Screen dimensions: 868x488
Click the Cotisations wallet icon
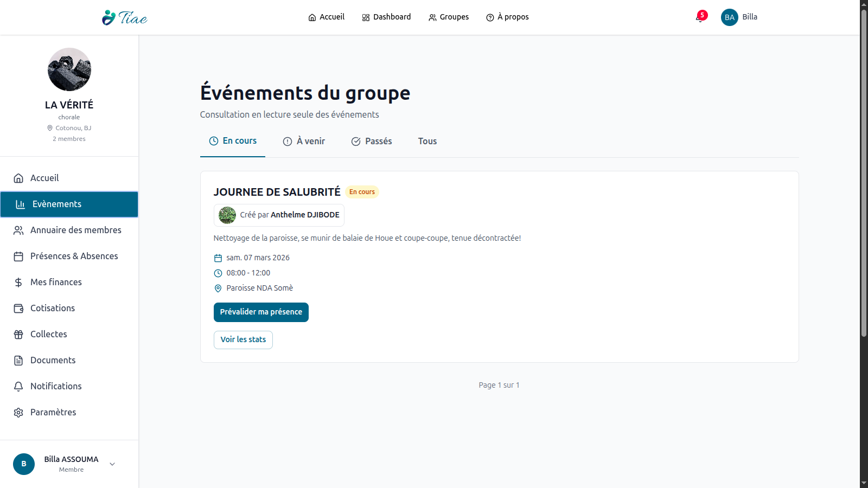click(18, 309)
